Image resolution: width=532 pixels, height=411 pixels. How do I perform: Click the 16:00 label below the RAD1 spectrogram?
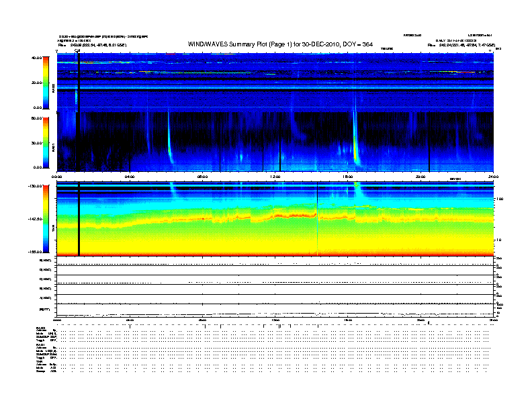pos(348,177)
